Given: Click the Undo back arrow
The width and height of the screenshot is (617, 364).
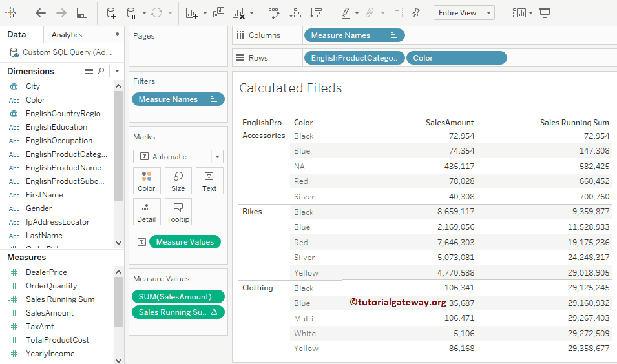Looking at the screenshot, I should tap(41, 13).
